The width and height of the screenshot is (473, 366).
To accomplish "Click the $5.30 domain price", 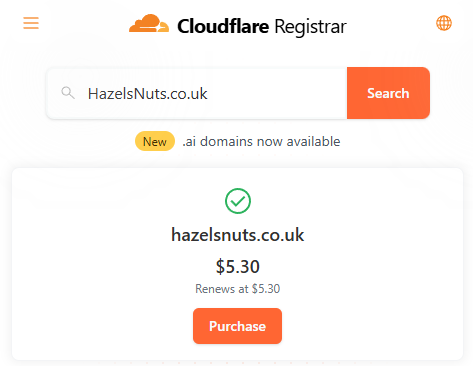I will point(238,267).
